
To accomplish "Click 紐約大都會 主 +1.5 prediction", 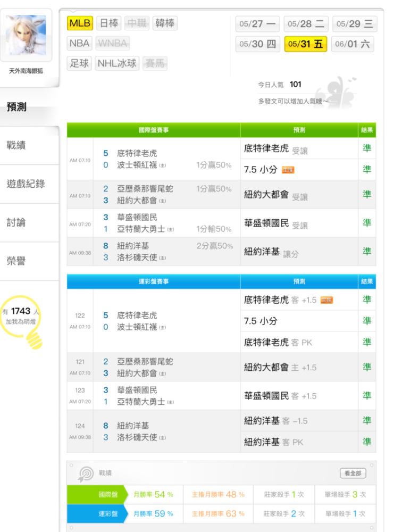I will 280,367.
